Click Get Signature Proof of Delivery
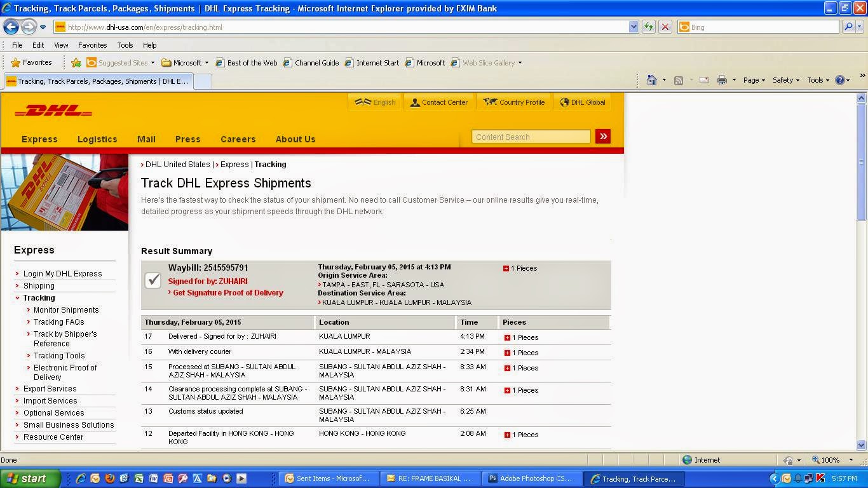 click(x=227, y=293)
